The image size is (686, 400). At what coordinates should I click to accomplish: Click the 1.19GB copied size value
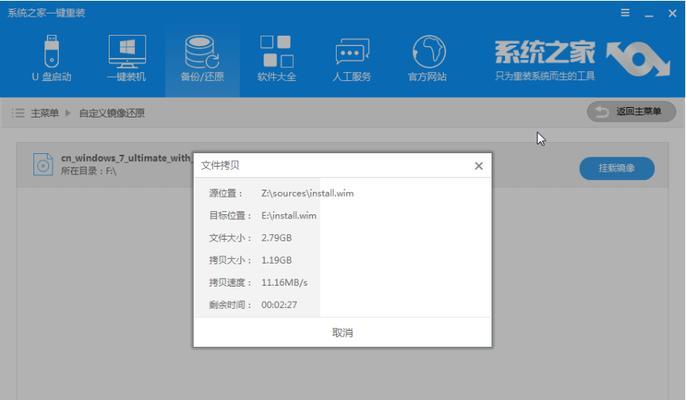tap(276, 260)
